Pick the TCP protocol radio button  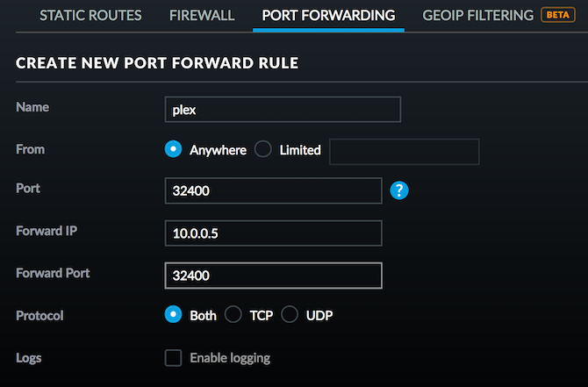[233, 315]
